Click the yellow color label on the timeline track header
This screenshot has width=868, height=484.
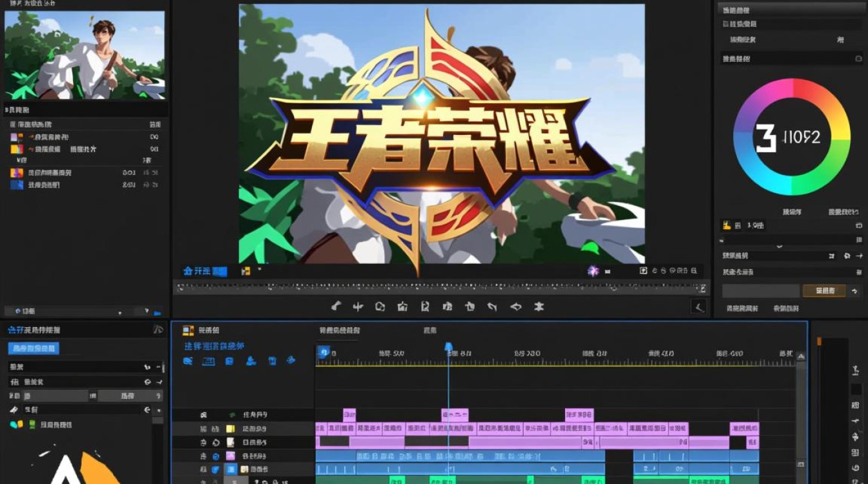pyautogui.click(x=230, y=429)
